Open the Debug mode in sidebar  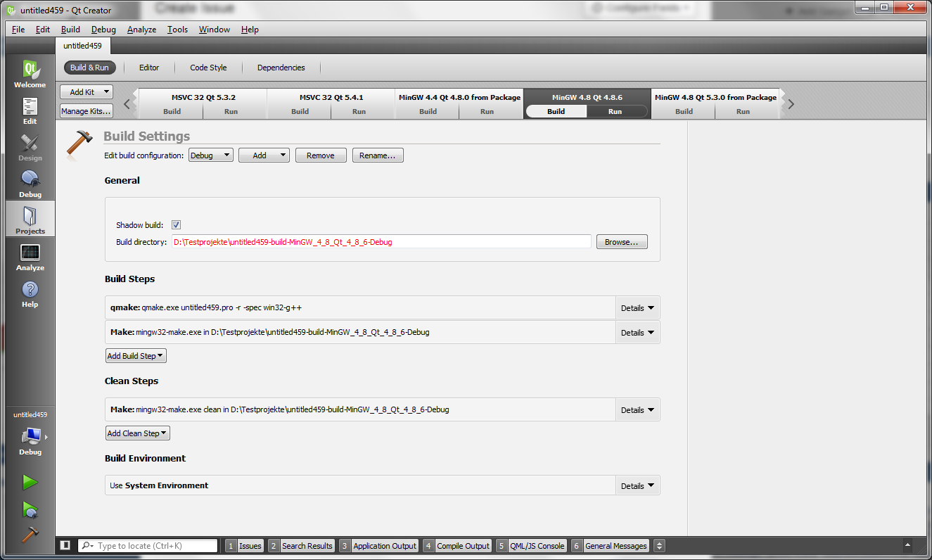point(30,184)
